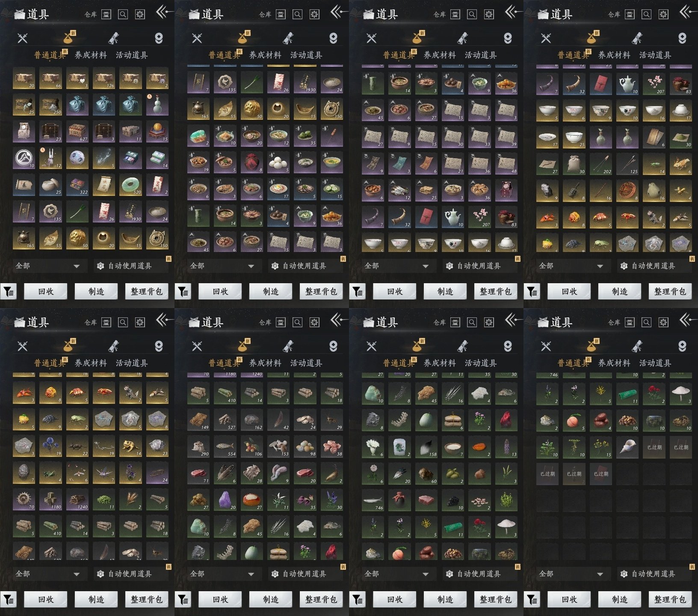
Task: Open the 仓库 warehouse icon in second bottom panel
Action: coord(281,323)
